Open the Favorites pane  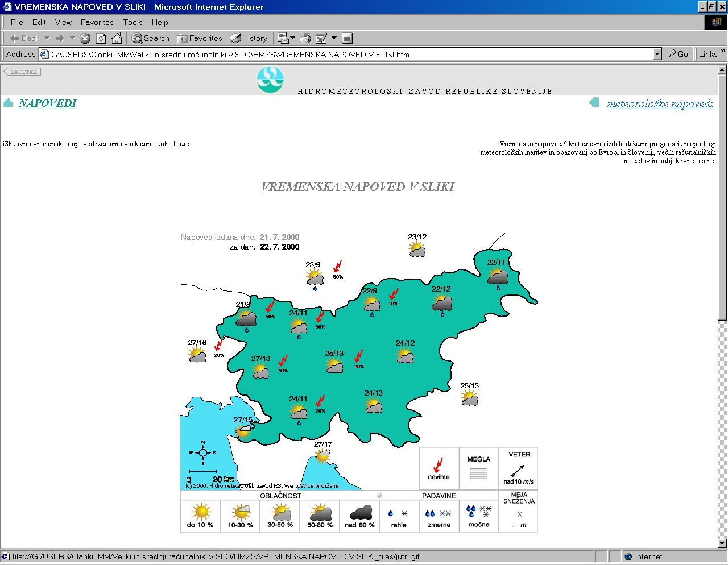[200, 38]
